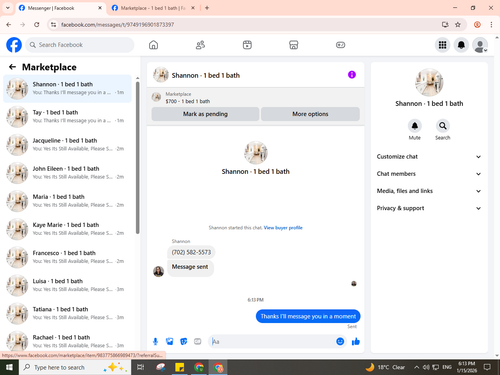This screenshot has width=500, height=375.
Task: Open the $700 - 1 bed 1 bath listing
Action: point(188,101)
